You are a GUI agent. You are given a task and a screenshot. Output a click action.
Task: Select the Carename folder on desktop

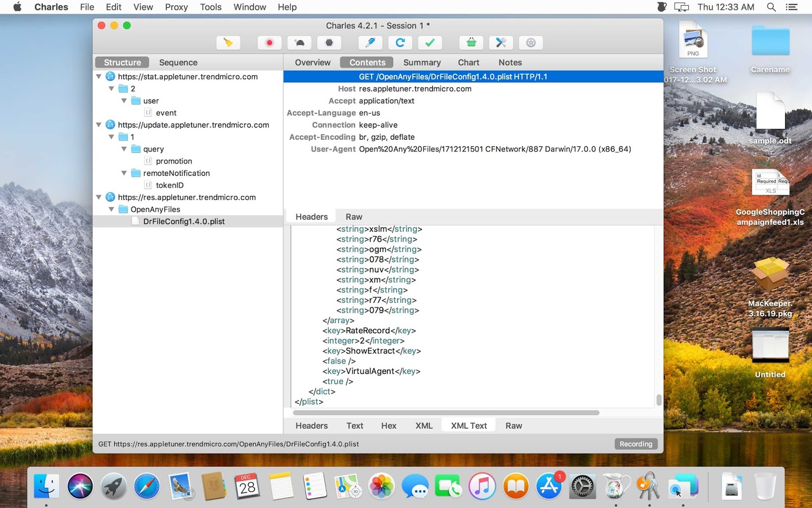[770, 49]
